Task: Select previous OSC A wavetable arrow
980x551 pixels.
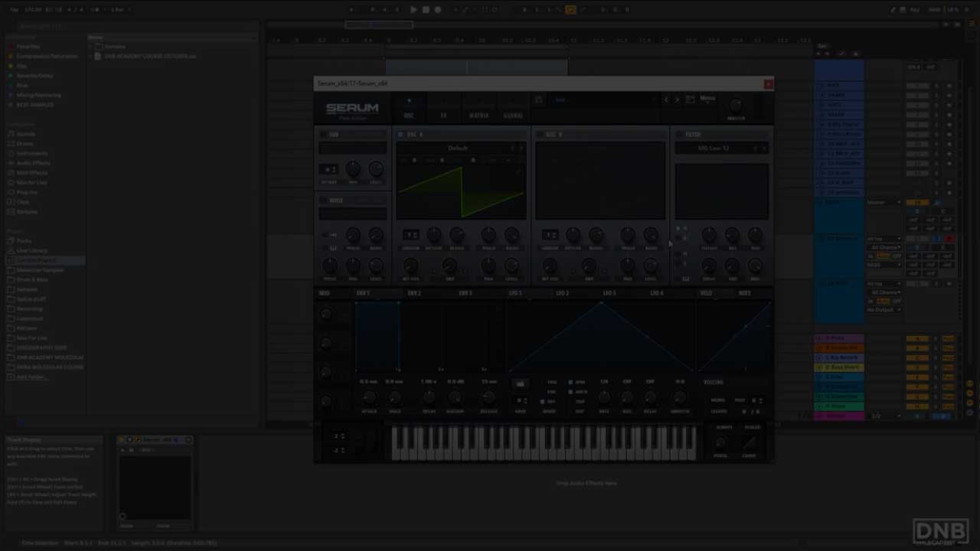Action: (x=512, y=148)
